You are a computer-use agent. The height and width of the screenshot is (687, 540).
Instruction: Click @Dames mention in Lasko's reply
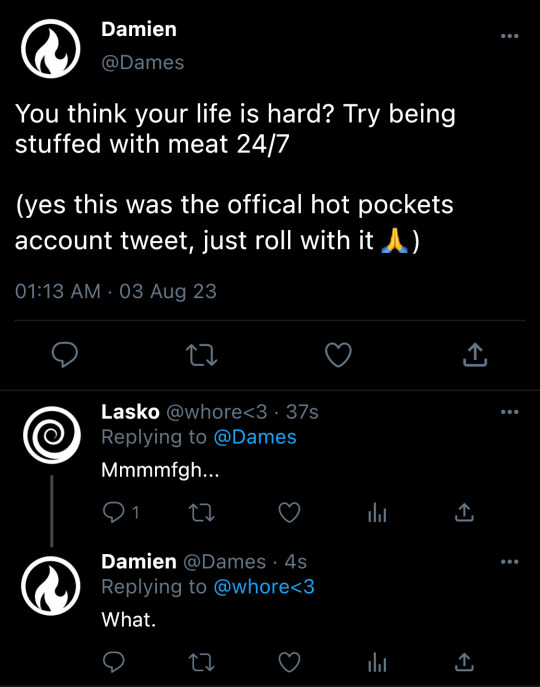255,437
